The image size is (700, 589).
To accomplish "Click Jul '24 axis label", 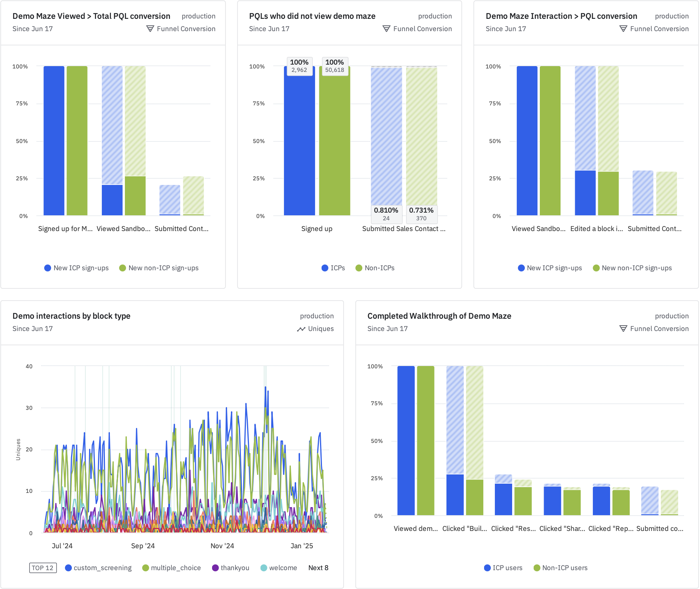I will [62, 546].
